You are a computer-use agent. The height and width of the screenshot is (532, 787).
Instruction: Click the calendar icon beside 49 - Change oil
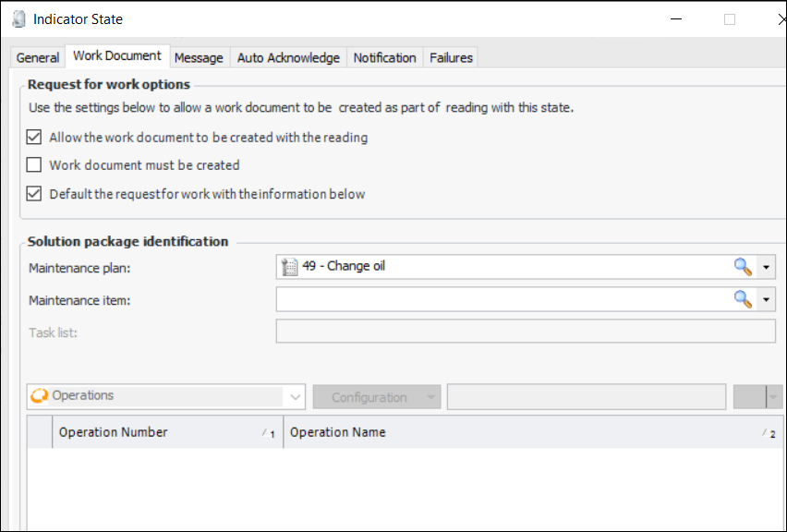(x=289, y=267)
